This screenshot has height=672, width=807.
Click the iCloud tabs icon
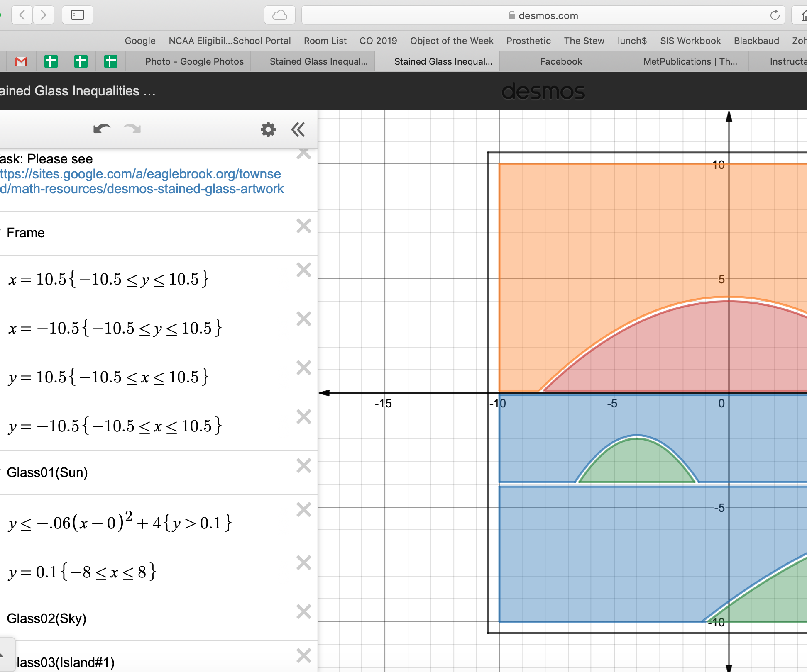[x=279, y=15]
